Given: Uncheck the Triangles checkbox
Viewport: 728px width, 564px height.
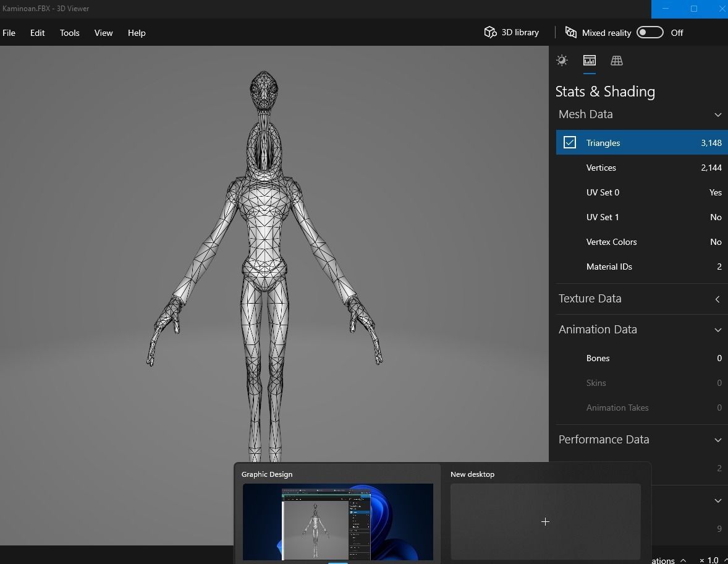Looking at the screenshot, I should click(570, 142).
